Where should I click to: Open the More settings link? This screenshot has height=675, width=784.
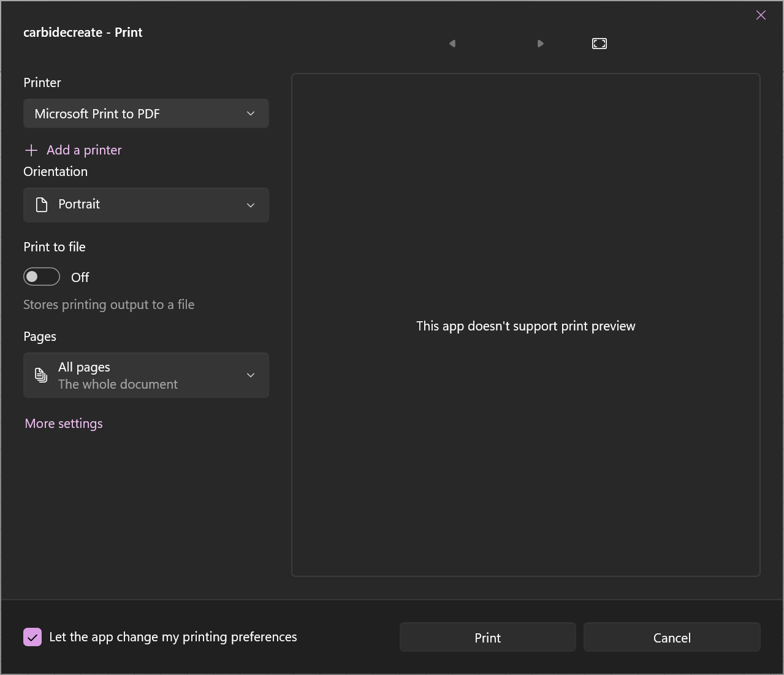tap(64, 424)
